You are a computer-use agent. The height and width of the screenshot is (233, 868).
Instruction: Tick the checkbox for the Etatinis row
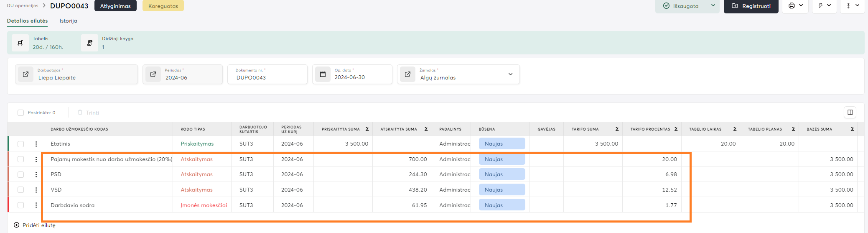tap(20, 144)
